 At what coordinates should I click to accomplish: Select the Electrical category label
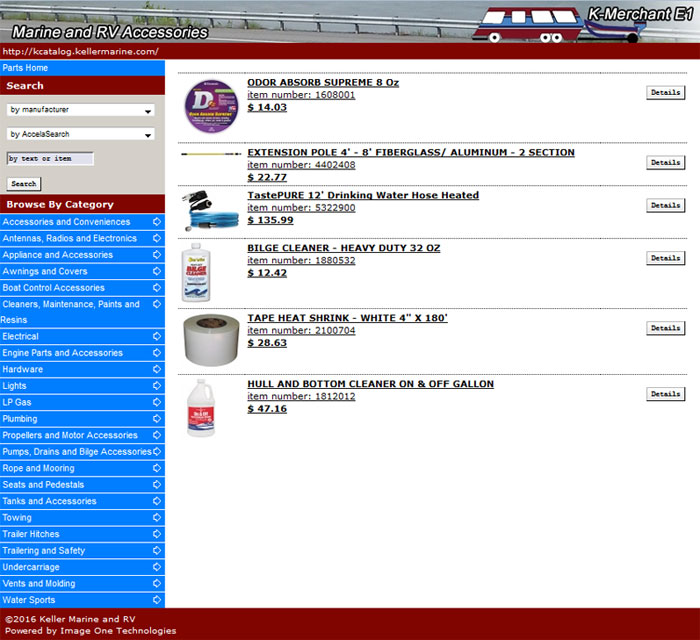pyautogui.click(x=21, y=337)
